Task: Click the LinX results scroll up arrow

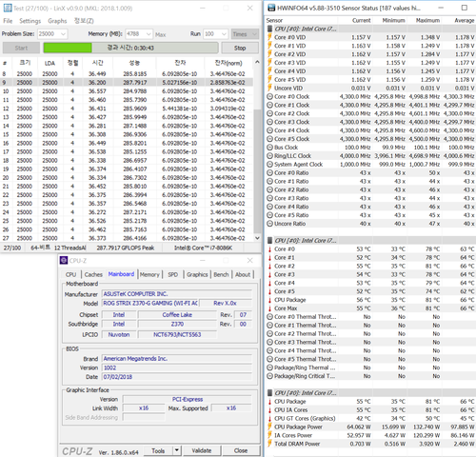Action: 257,62
